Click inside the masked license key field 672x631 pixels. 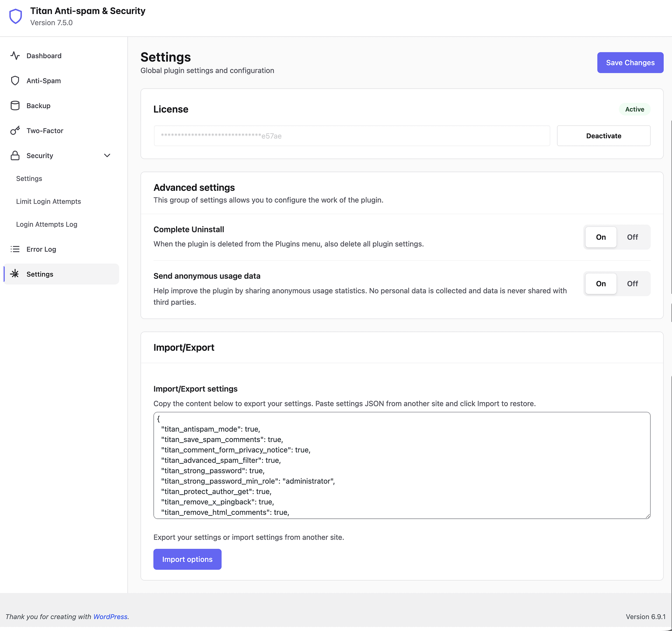pyautogui.click(x=352, y=136)
